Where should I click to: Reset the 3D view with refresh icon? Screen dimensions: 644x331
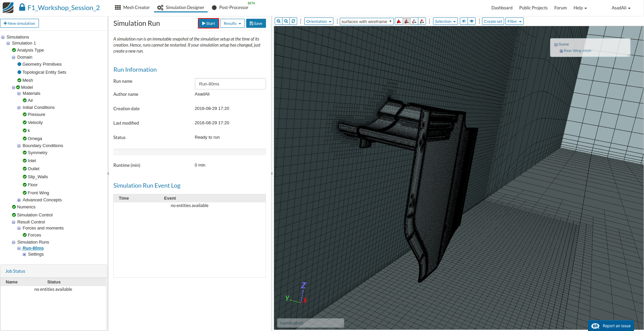coord(293,21)
